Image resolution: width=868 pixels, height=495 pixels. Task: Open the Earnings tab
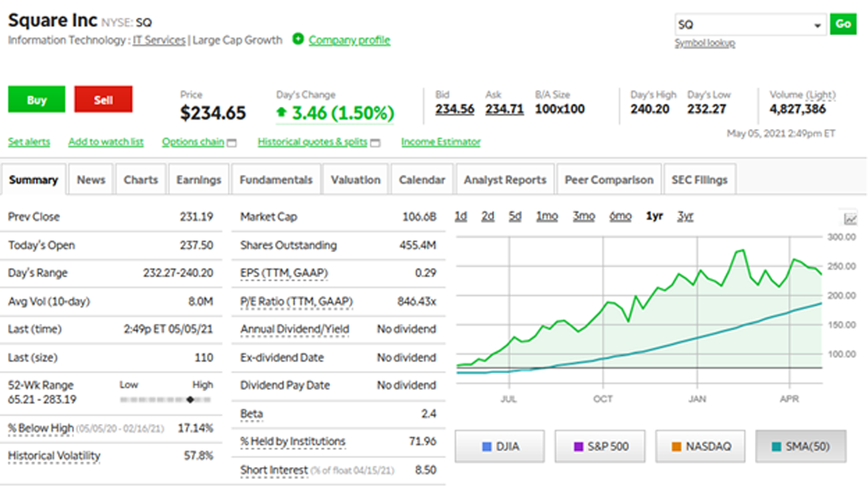click(x=198, y=180)
